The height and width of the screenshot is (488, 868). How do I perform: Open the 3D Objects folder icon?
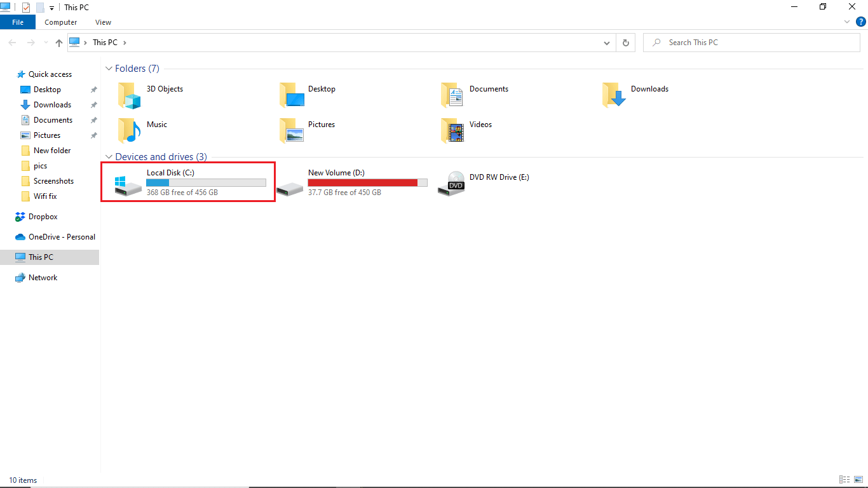tap(129, 95)
